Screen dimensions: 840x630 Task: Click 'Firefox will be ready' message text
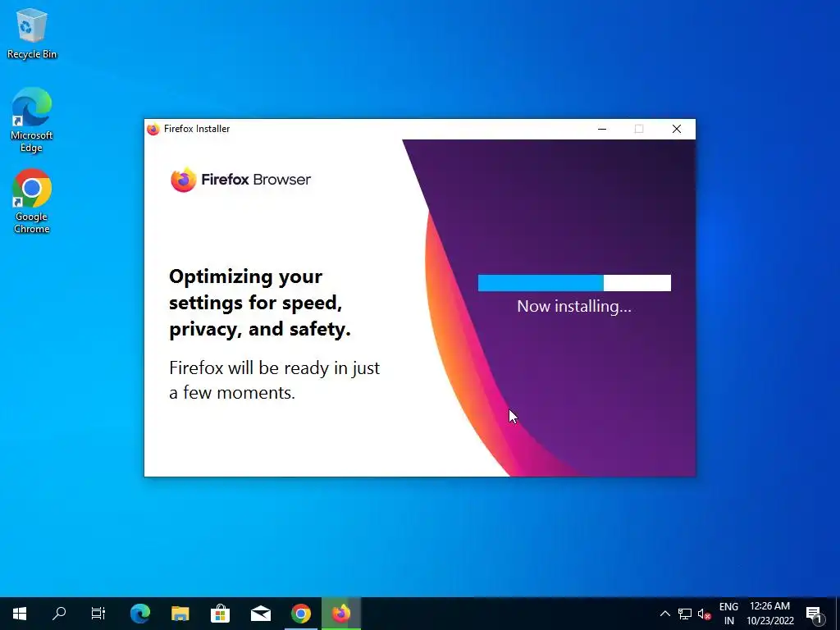click(274, 381)
